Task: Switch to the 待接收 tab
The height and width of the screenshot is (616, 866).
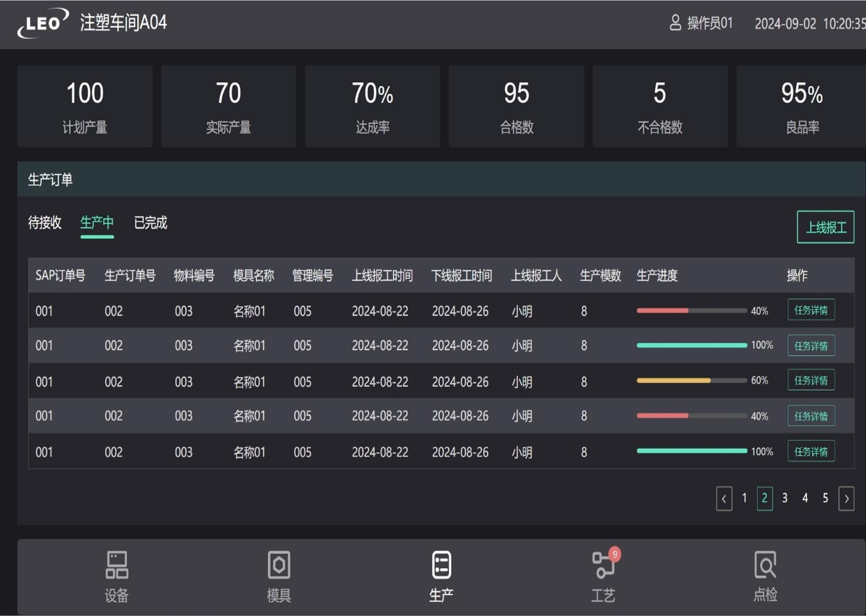Action: [x=45, y=223]
